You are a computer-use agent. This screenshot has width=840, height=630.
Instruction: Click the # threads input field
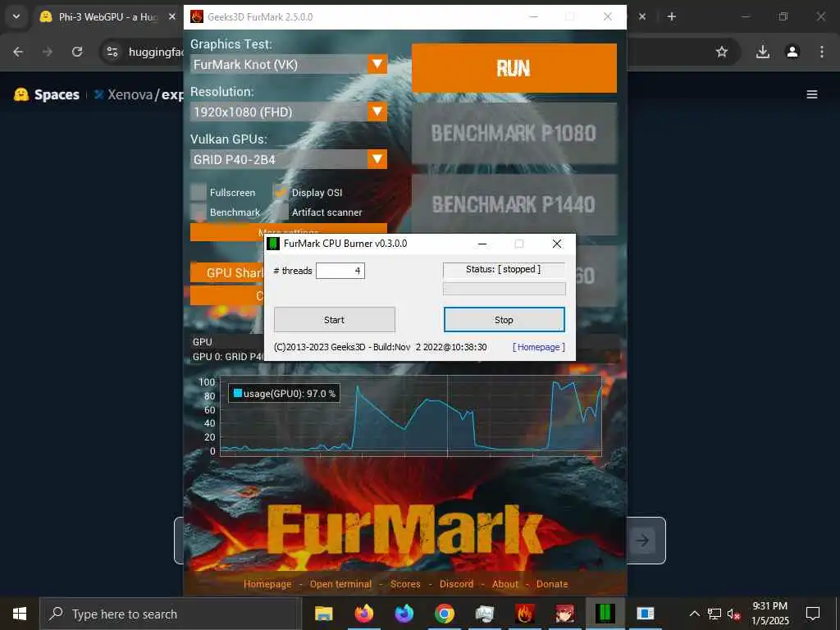(x=340, y=271)
